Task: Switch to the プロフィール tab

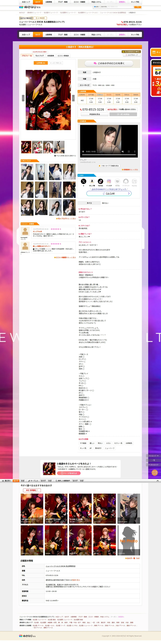Action: [27, 56]
